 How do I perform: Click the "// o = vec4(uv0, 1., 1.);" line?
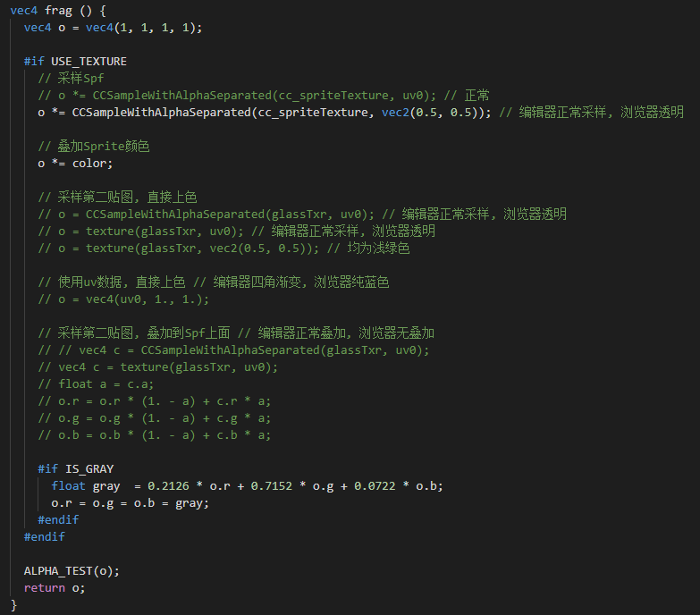[x=122, y=299]
